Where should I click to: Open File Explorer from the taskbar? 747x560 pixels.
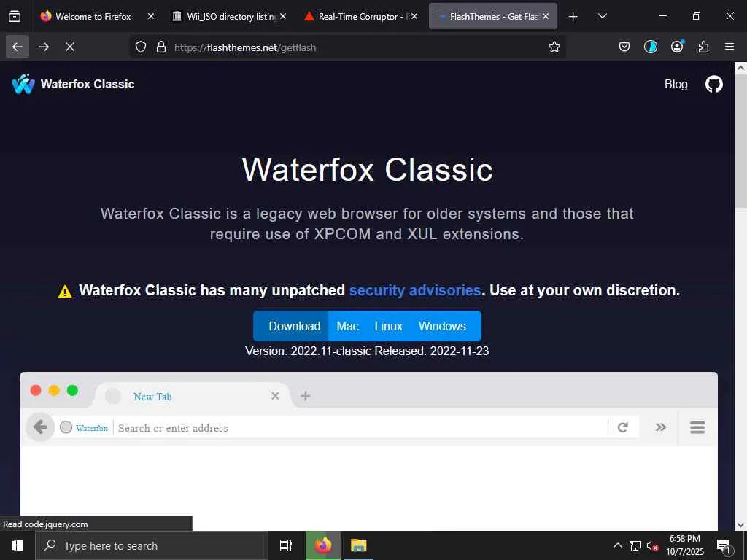tap(358, 545)
